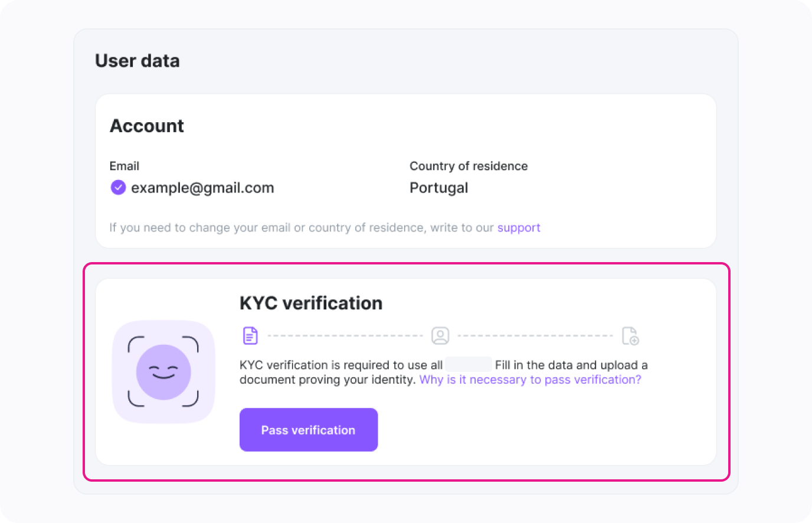
Task: Click the file upload step icon
Action: (630, 335)
